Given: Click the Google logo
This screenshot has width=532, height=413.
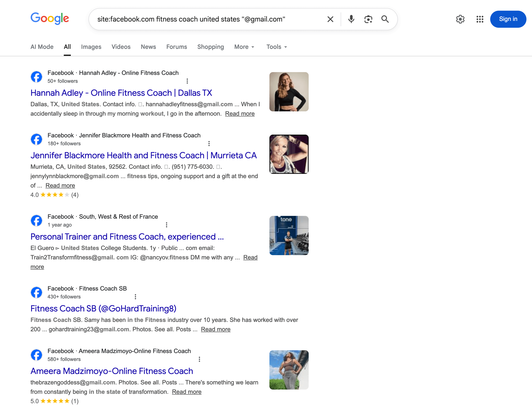Looking at the screenshot, I should coord(50,19).
